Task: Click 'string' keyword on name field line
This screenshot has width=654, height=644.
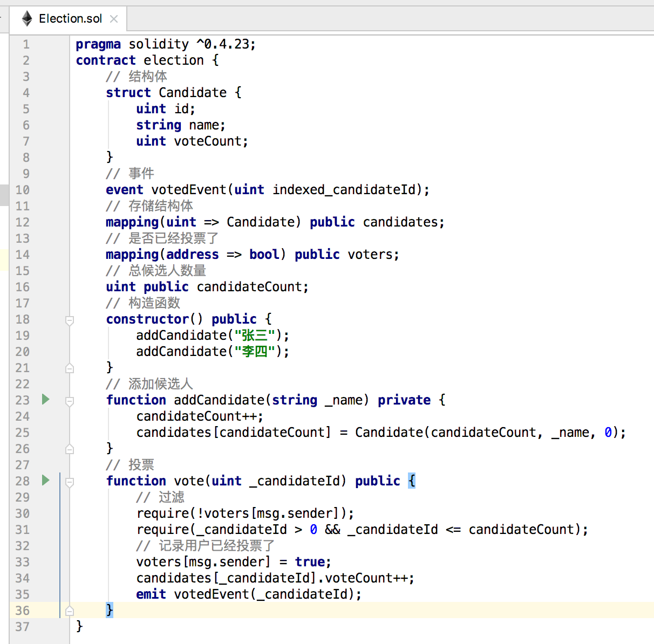Action: (159, 125)
